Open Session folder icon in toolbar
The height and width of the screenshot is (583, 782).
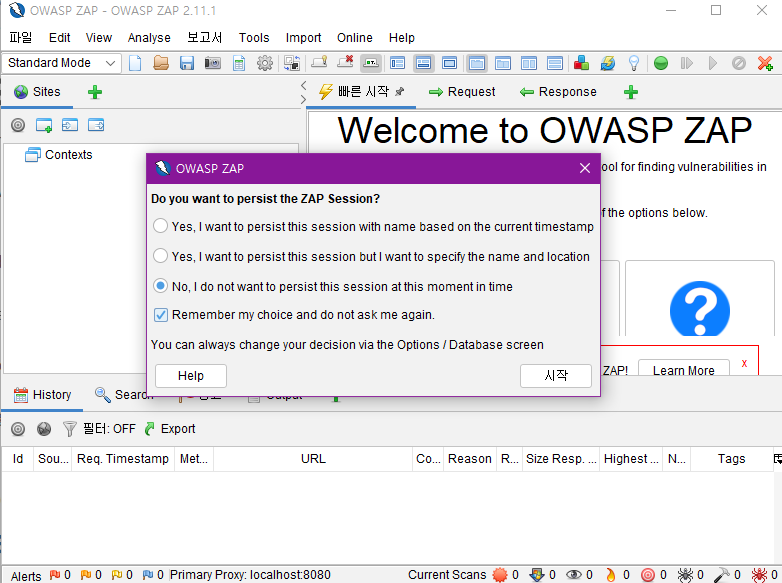point(161,63)
